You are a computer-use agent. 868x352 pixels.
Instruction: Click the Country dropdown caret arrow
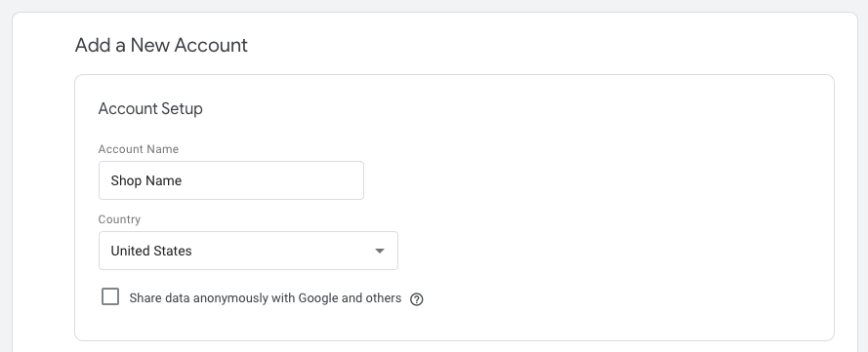pos(379,251)
